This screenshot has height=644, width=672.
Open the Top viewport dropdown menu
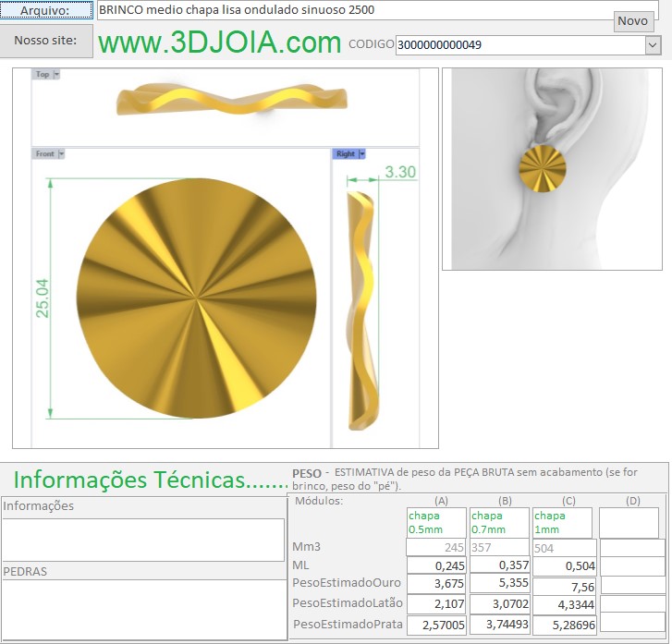coord(56,74)
